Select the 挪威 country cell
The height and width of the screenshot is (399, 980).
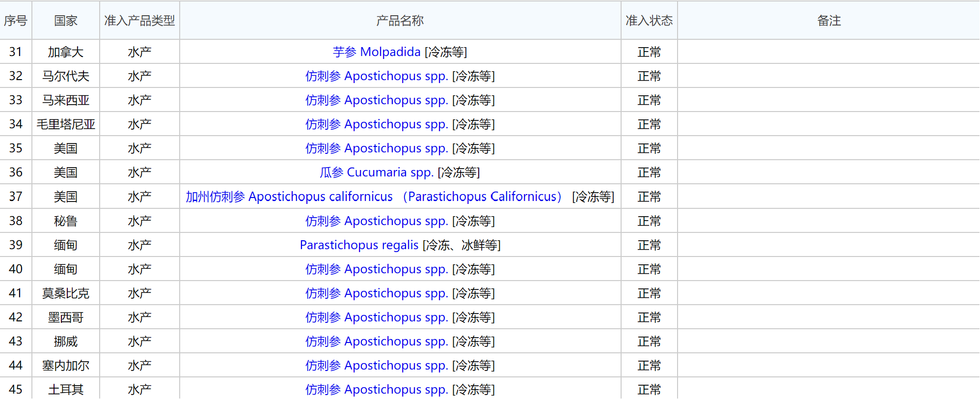(66, 341)
